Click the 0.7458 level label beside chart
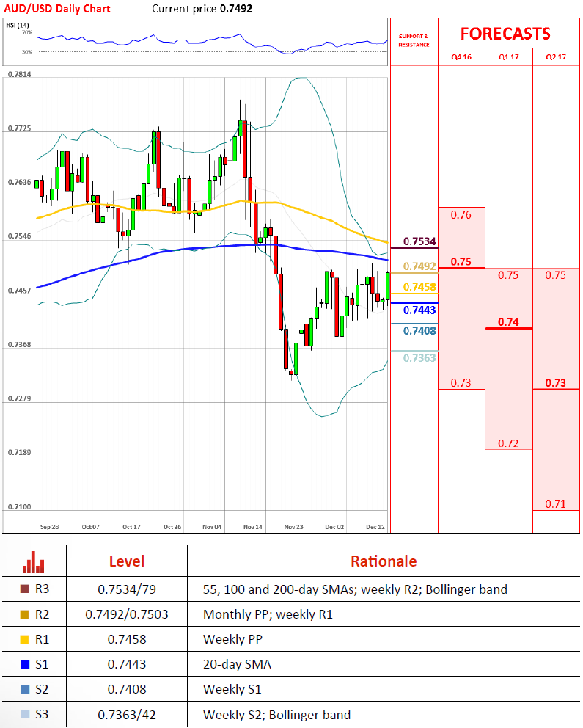The height and width of the screenshot is (728, 583). tap(419, 287)
